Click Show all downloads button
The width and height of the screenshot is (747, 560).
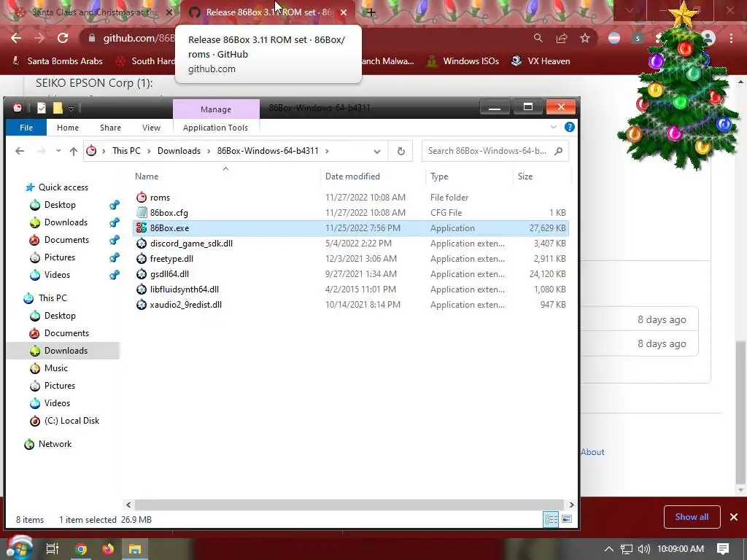point(692,517)
